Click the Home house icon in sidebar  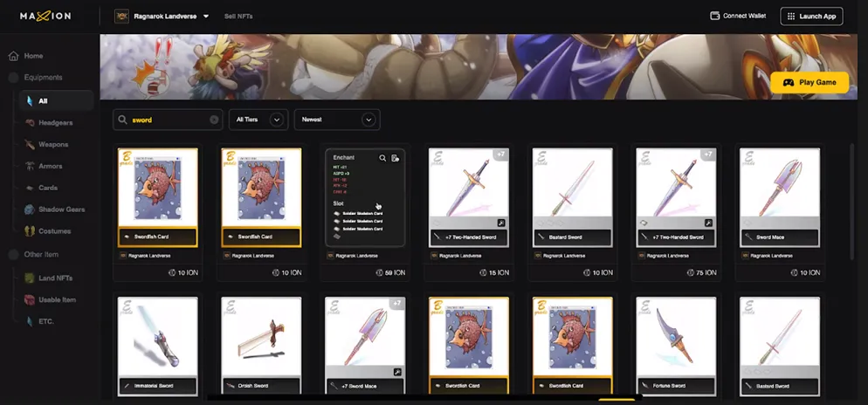click(x=13, y=56)
